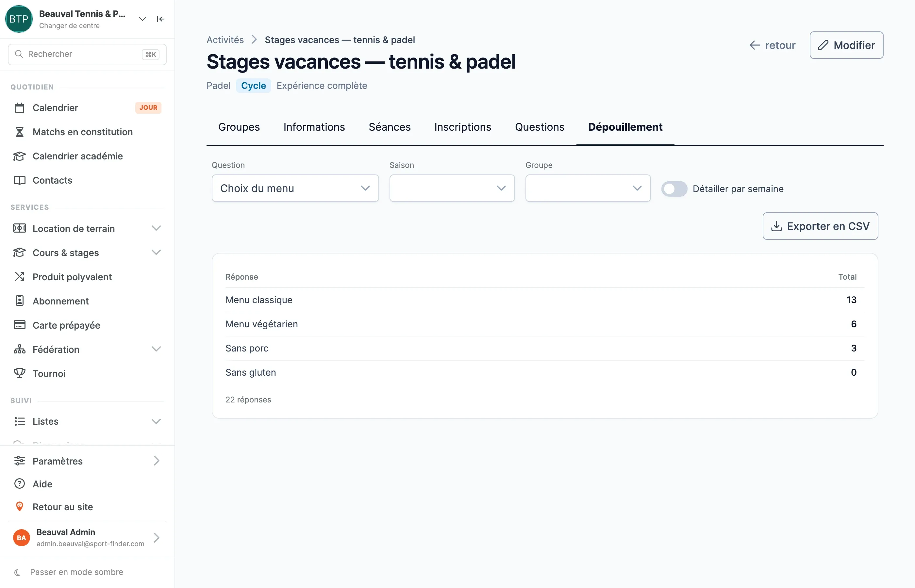
Task: Switch to the Questions tab
Action: [x=540, y=127]
